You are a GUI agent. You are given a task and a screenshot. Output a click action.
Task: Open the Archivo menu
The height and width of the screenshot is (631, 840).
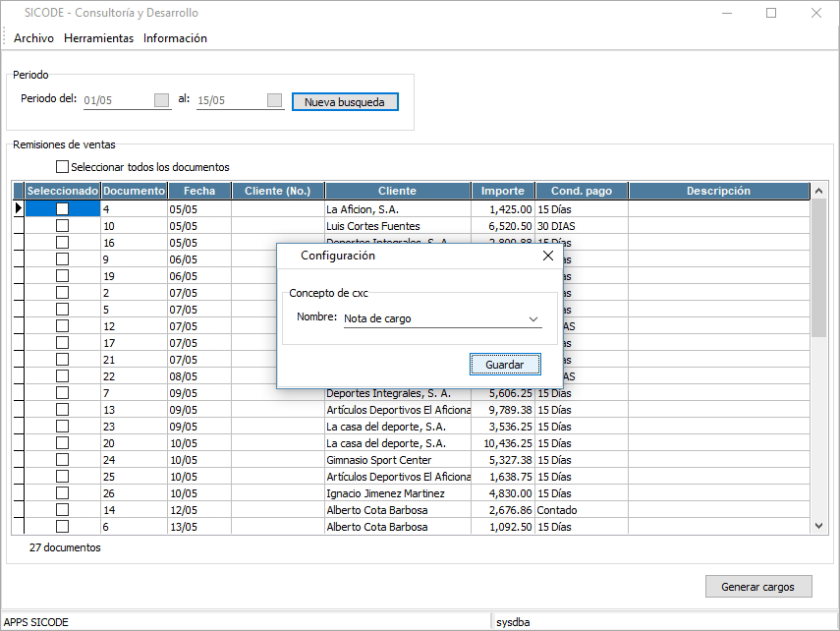point(34,38)
